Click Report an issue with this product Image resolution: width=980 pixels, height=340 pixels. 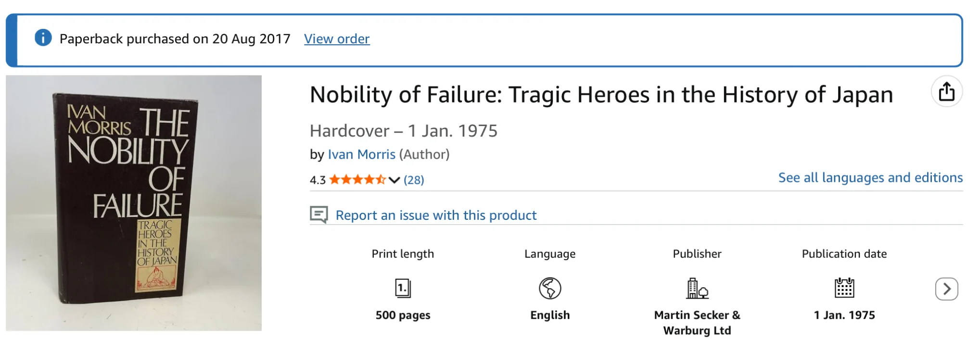[436, 215]
